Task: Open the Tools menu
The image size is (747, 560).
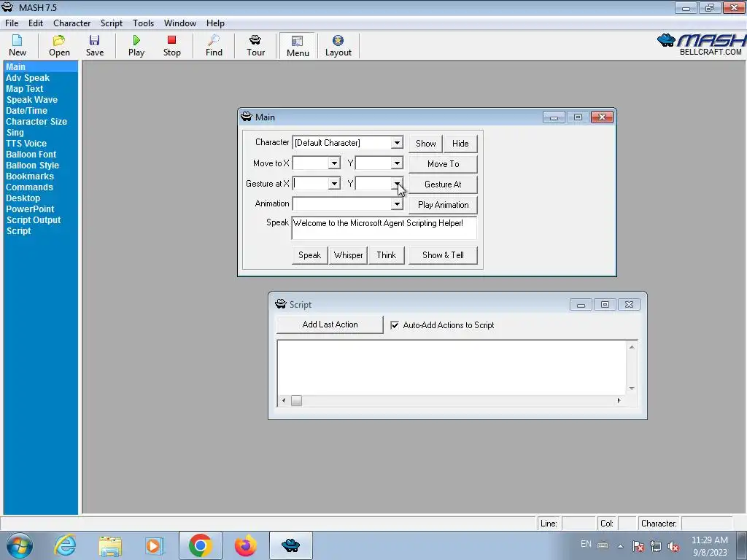Action: point(144,23)
